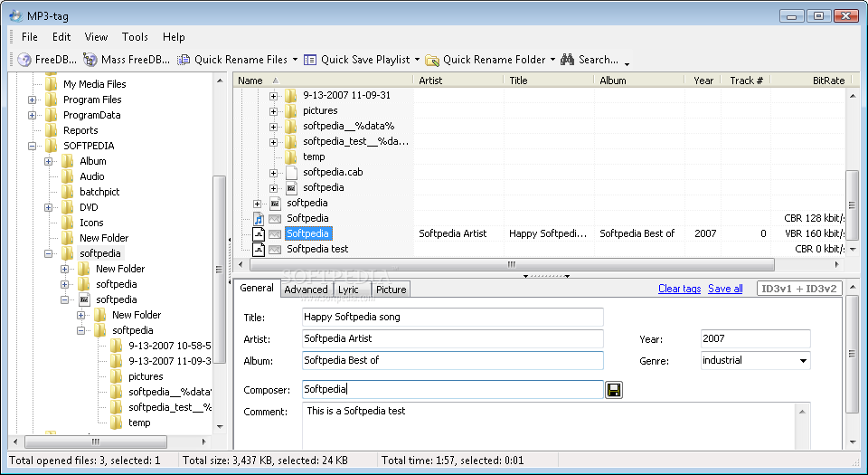Viewport: 868px width, 475px height.
Task: Click the Audio folder icon in tree
Action: [x=68, y=176]
